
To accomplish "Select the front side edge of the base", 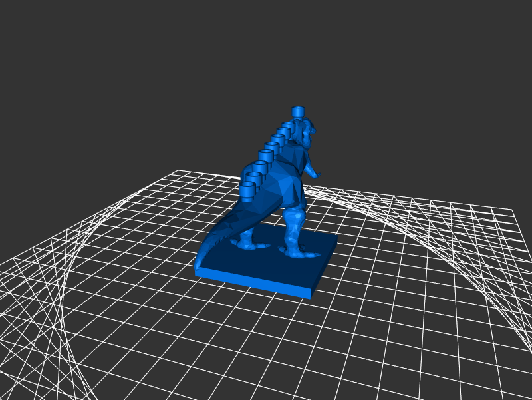I will [253, 280].
